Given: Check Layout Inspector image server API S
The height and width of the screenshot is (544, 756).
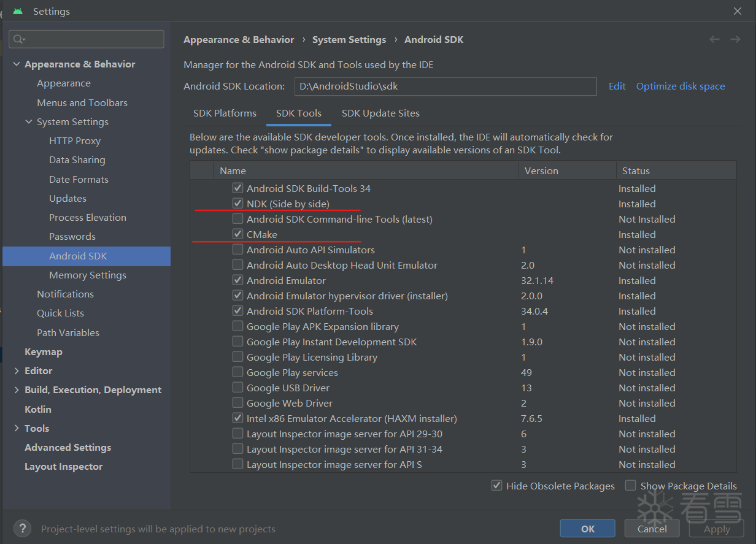Looking at the screenshot, I should [x=237, y=464].
